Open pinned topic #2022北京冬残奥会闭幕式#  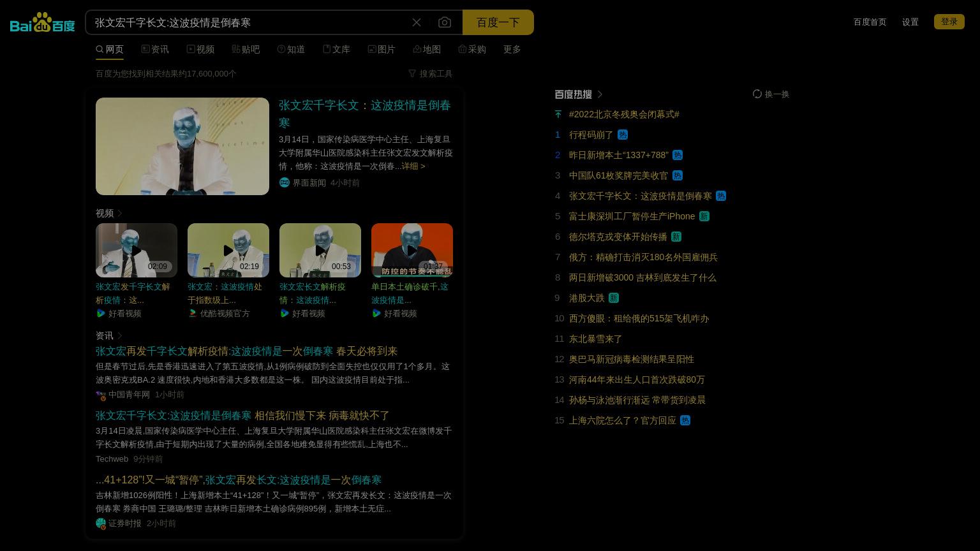coord(624,114)
